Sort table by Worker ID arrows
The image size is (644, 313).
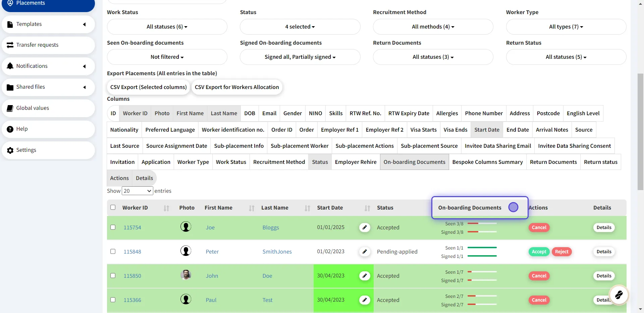click(x=166, y=208)
